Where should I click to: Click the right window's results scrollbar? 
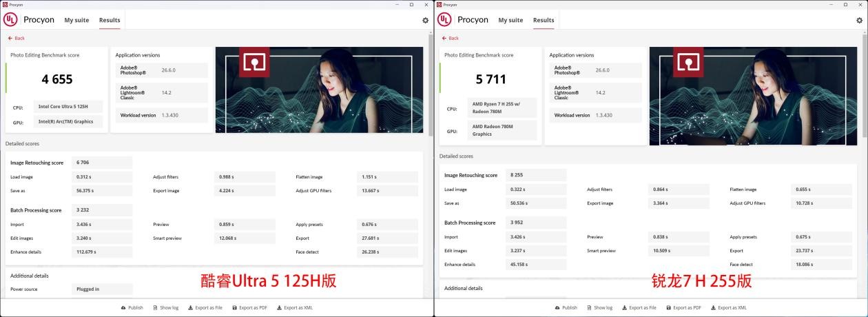(x=865, y=88)
